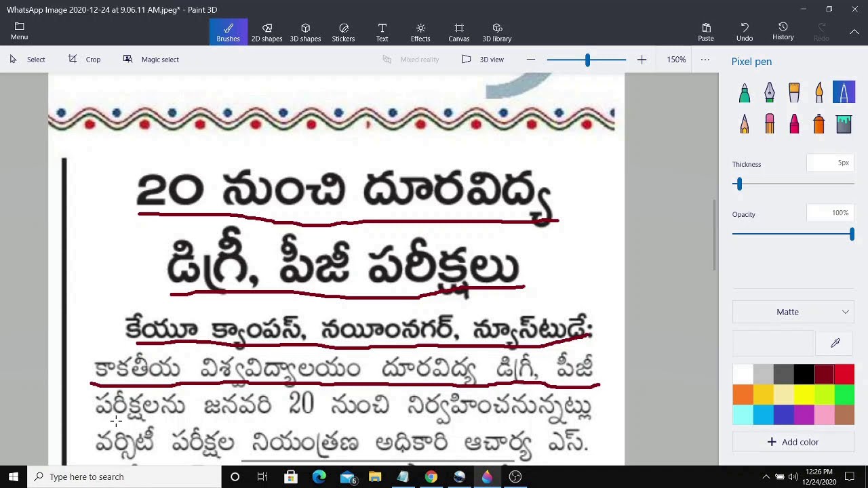Open Task View in the taskbar
The width and height of the screenshot is (868, 488).
click(x=262, y=477)
